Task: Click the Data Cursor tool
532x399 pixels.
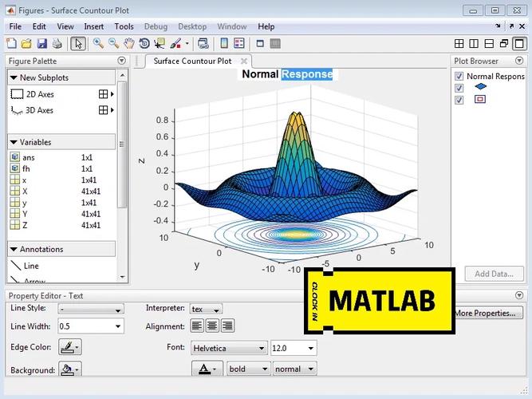Action: 160,43
